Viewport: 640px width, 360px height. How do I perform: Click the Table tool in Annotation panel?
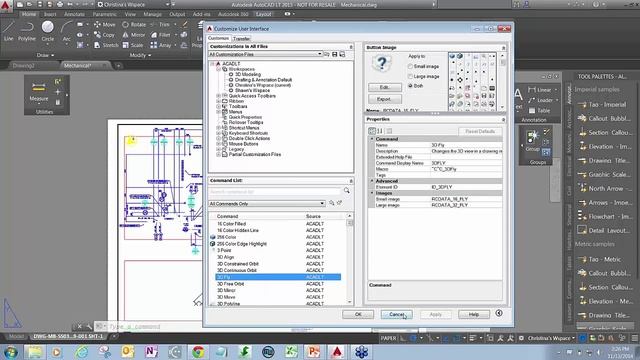(x=539, y=111)
